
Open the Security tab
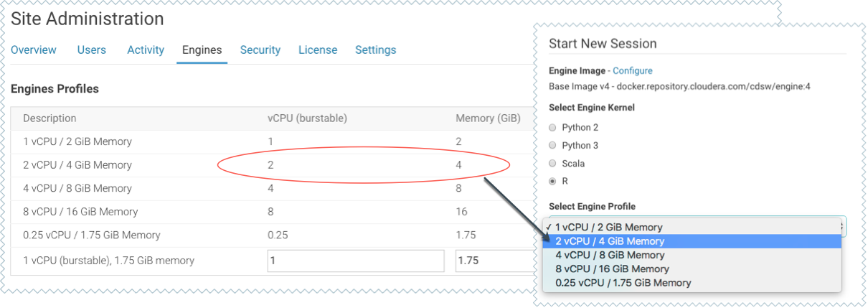(260, 50)
